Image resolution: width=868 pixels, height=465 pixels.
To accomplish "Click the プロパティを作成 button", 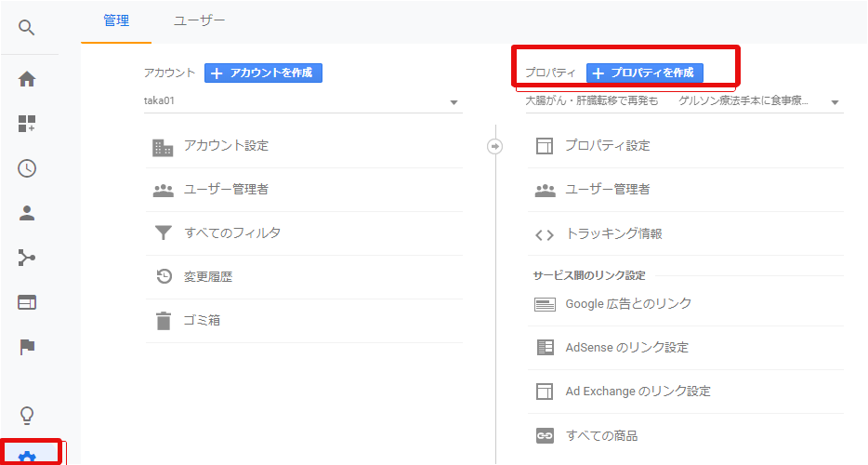I will click(644, 73).
